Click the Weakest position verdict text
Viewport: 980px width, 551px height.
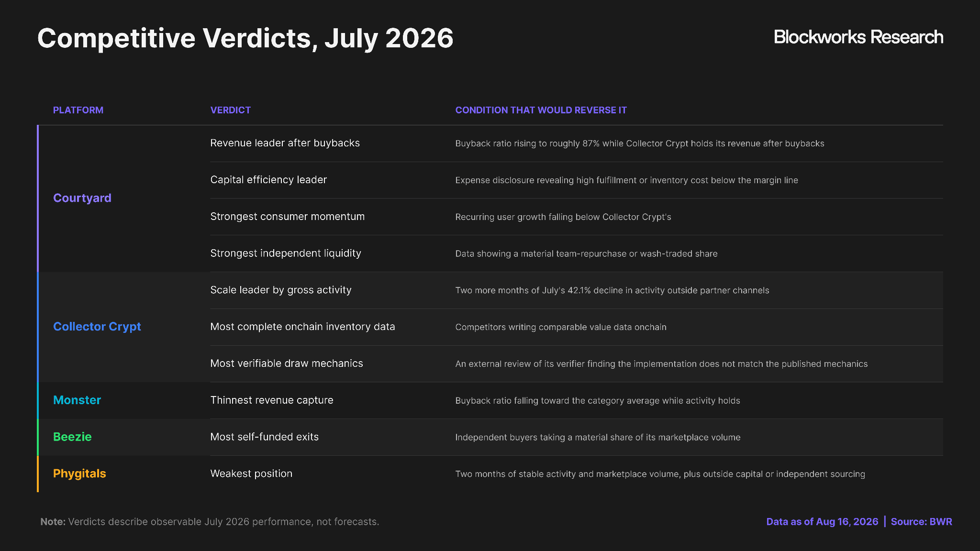point(251,474)
